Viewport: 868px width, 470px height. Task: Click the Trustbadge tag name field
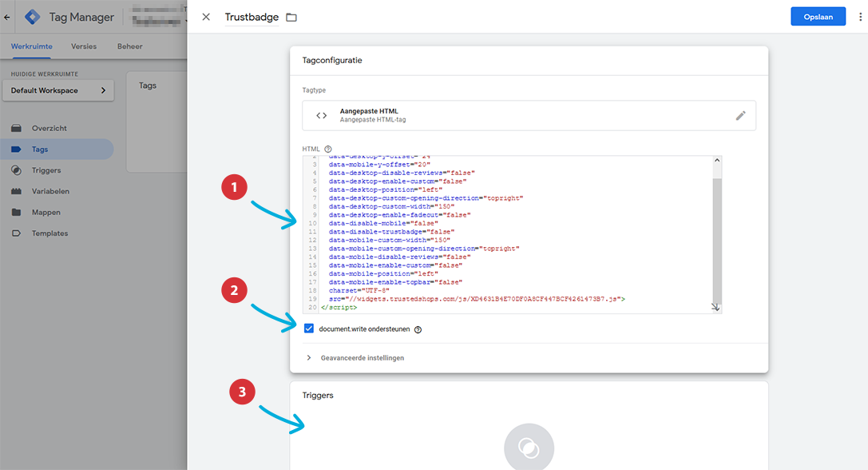tap(252, 17)
